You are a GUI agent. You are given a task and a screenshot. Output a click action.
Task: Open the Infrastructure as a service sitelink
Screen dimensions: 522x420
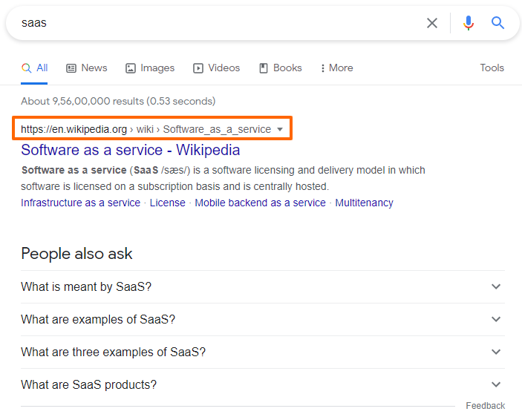pyautogui.click(x=80, y=203)
